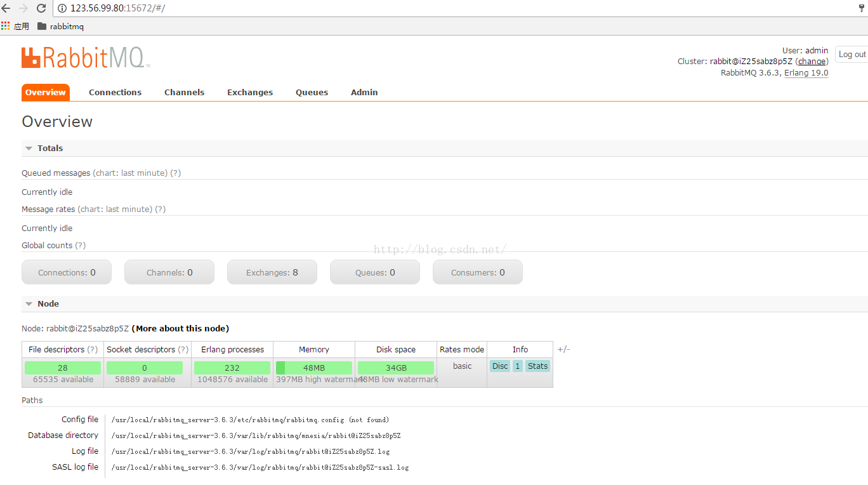Viewport: 868px width, 485px height.
Task: Click the 1048576 available text
Action: click(x=232, y=380)
